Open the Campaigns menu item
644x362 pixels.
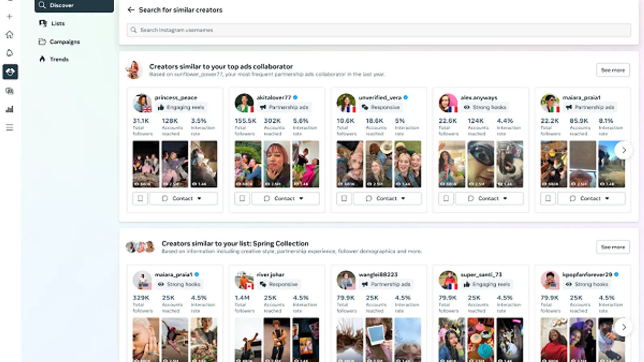59,42
